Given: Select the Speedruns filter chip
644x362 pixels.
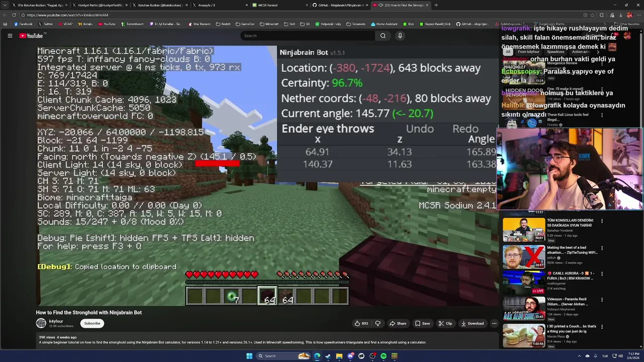Looking at the screenshot, I should tap(555, 52).
